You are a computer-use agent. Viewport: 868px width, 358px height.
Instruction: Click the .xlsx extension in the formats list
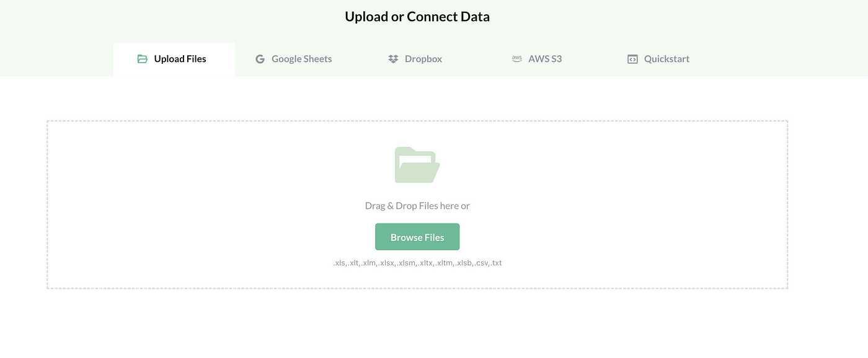pyautogui.click(x=386, y=263)
